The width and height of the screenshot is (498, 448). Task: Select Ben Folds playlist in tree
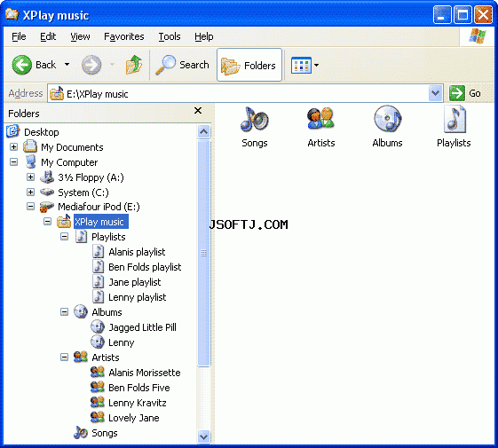[x=145, y=267]
